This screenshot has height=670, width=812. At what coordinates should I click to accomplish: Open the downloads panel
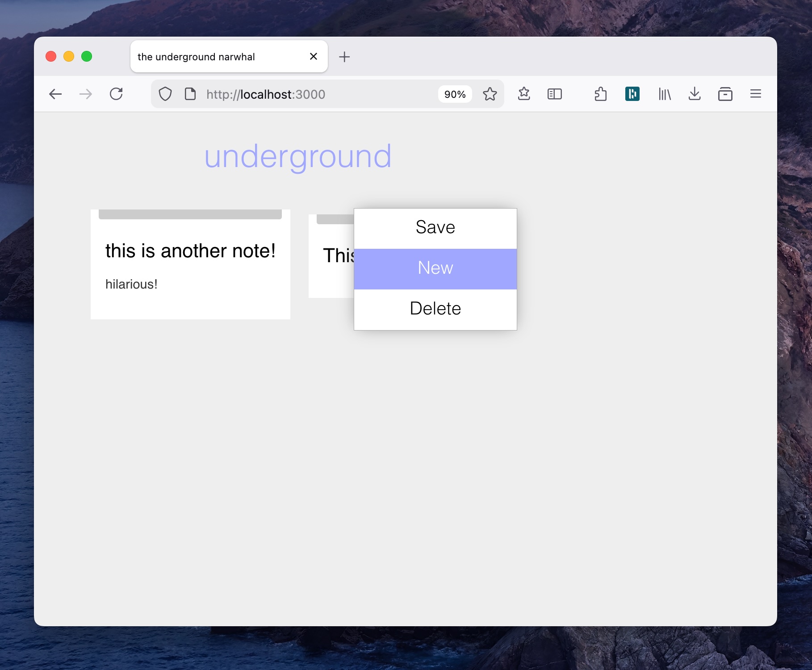(694, 94)
